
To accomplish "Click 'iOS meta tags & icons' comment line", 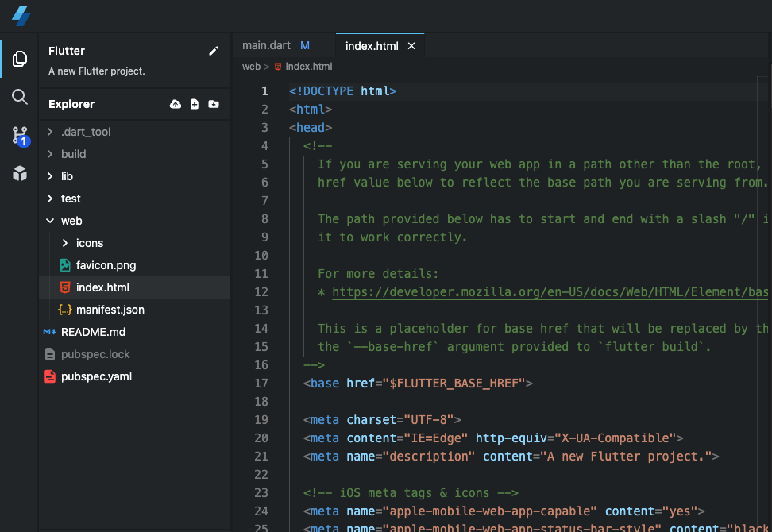I will (x=411, y=493).
